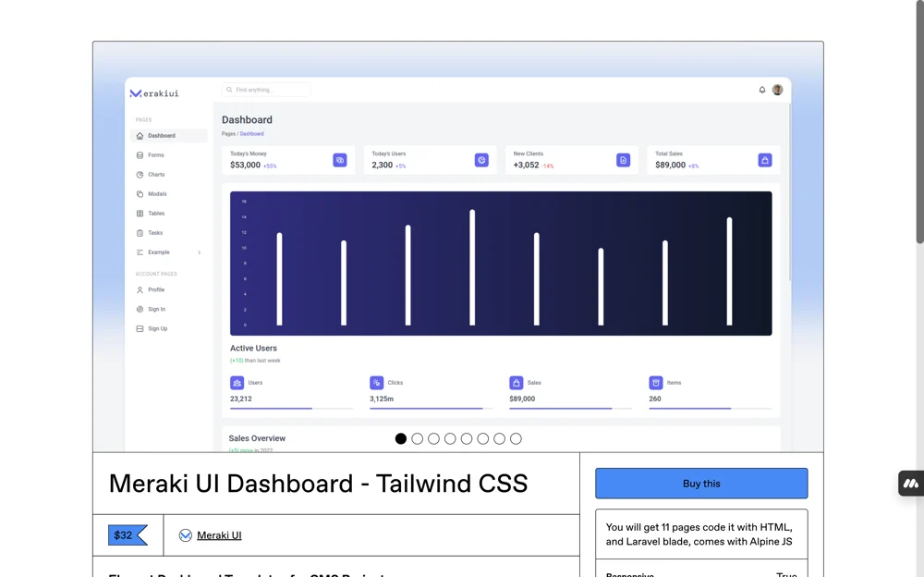This screenshot has width=924, height=577.
Task: Click the New Clients card icon
Action: [624, 160]
